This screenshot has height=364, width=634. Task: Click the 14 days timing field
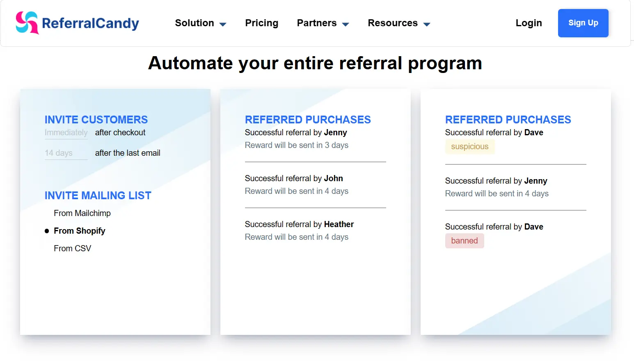[66, 153]
